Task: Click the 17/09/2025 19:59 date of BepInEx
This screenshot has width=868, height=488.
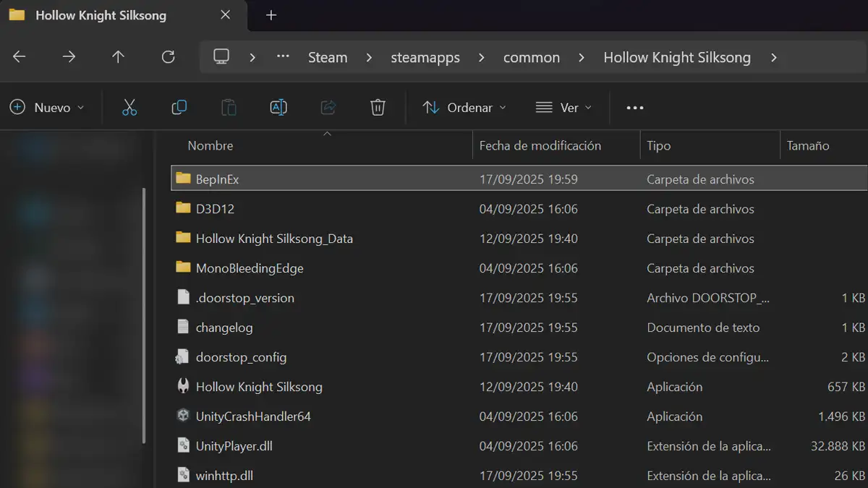Action: (x=528, y=179)
